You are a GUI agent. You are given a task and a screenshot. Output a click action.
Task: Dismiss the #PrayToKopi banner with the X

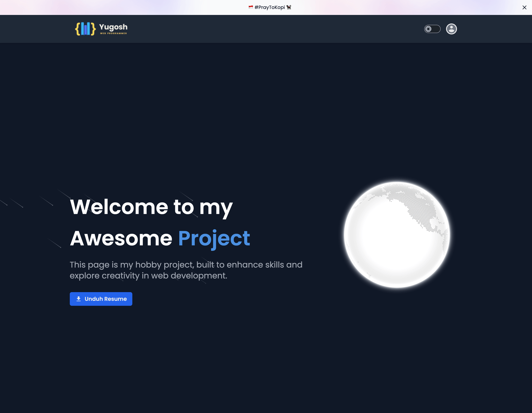524,7
